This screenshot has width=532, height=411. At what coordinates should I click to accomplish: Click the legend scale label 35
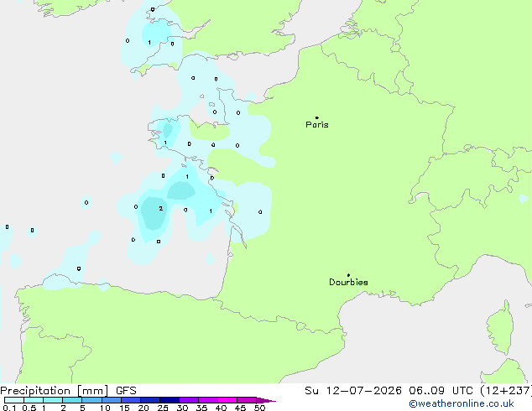click(x=201, y=408)
